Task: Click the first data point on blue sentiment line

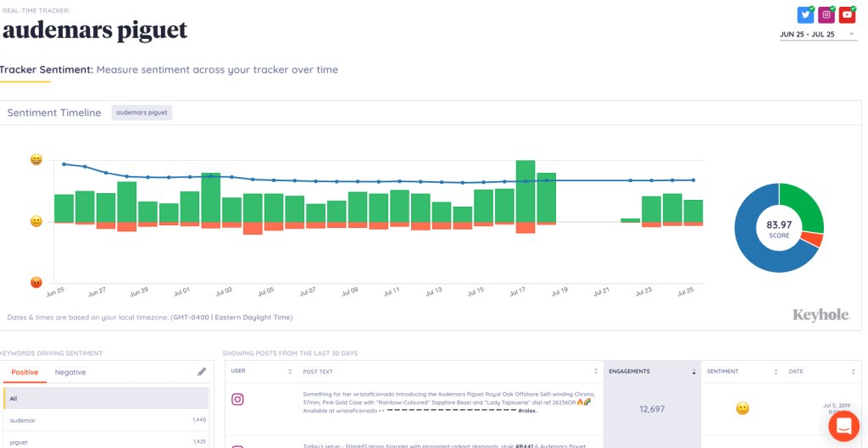Action: [x=64, y=163]
